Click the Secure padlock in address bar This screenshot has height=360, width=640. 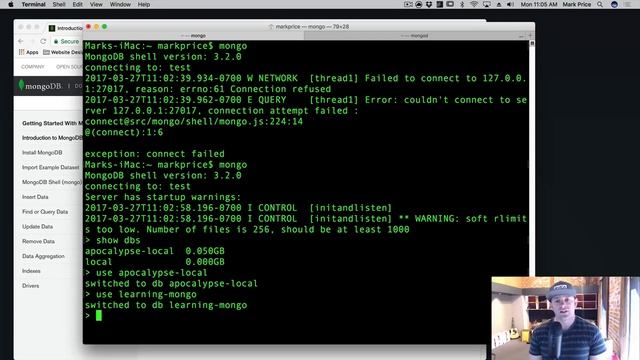point(67,42)
